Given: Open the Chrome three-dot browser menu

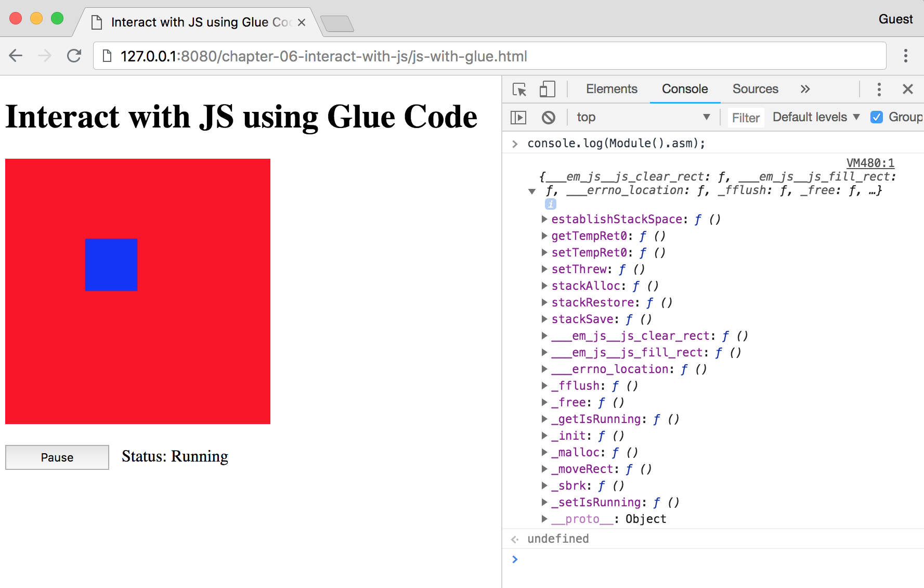Looking at the screenshot, I should coord(905,56).
